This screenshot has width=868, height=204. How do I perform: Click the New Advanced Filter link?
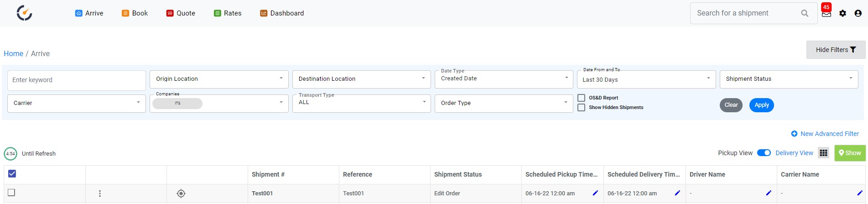tap(825, 134)
